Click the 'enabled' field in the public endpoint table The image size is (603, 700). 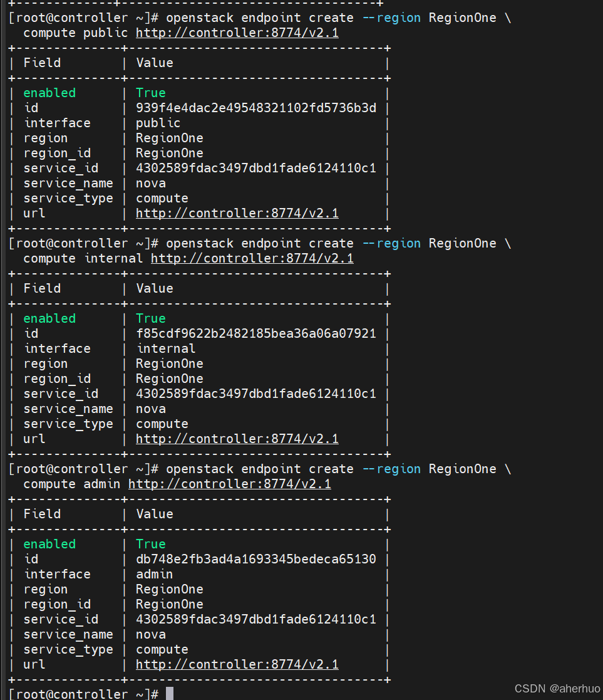pos(49,93)
